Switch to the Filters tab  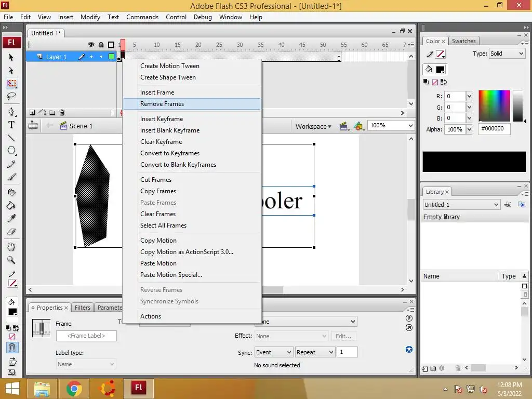pyautogui.click(x=83, y=308)
